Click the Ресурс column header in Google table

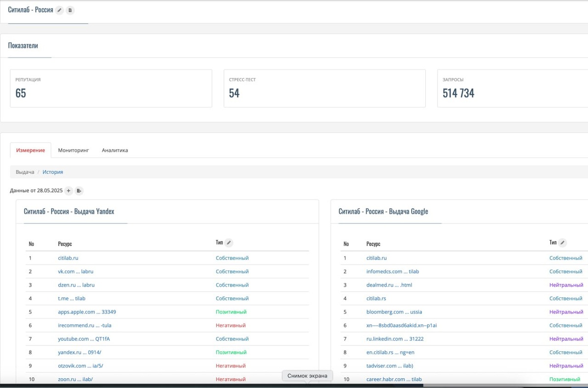[373, 243]
